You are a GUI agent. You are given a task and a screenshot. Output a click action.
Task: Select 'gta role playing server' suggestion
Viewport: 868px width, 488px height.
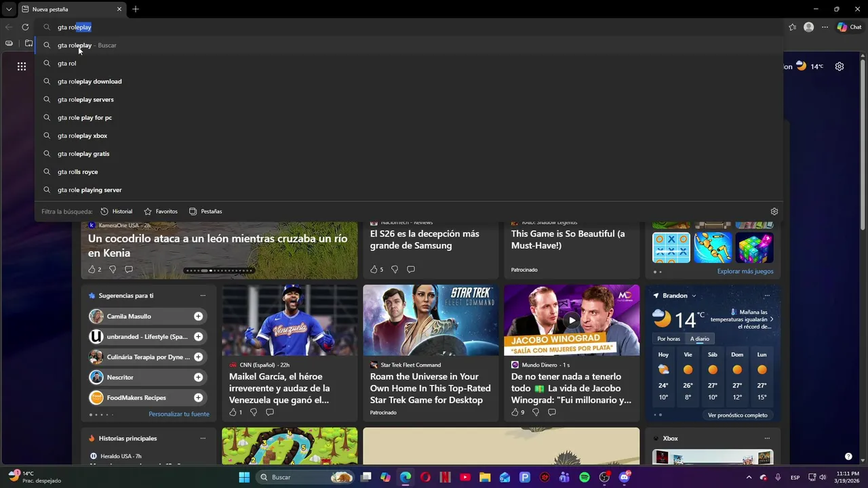coord(409,190)
